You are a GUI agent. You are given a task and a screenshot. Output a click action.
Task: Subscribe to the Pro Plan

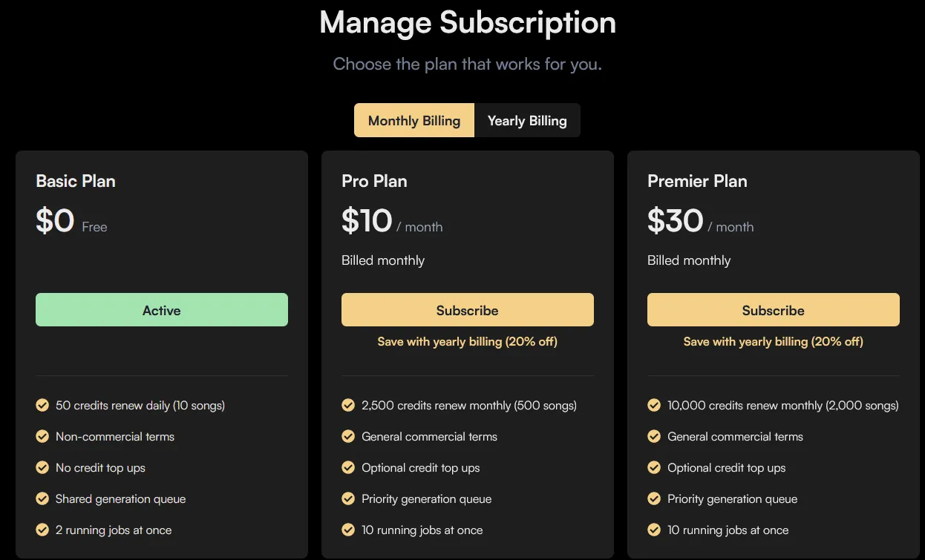click(468, 310)
